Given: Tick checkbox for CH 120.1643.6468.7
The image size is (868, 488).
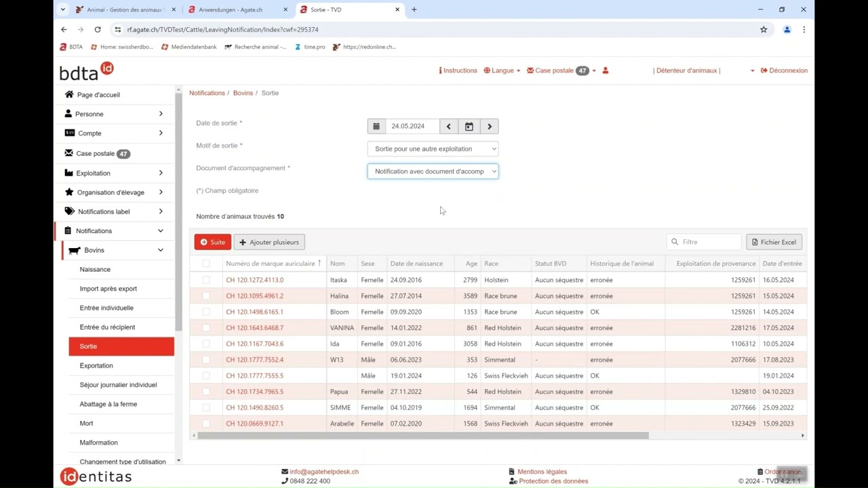Looking at the screenshot, I should [206, 328].
